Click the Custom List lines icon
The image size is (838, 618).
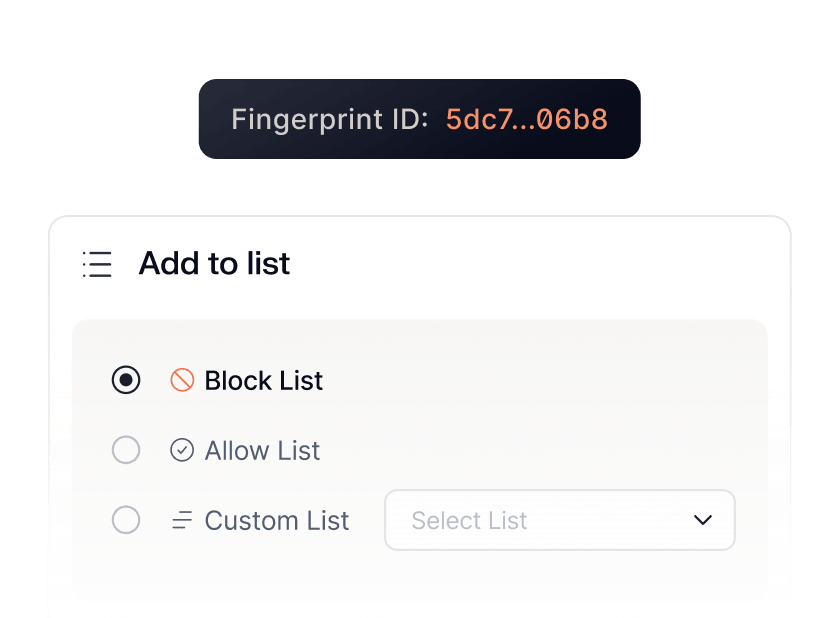182,521
